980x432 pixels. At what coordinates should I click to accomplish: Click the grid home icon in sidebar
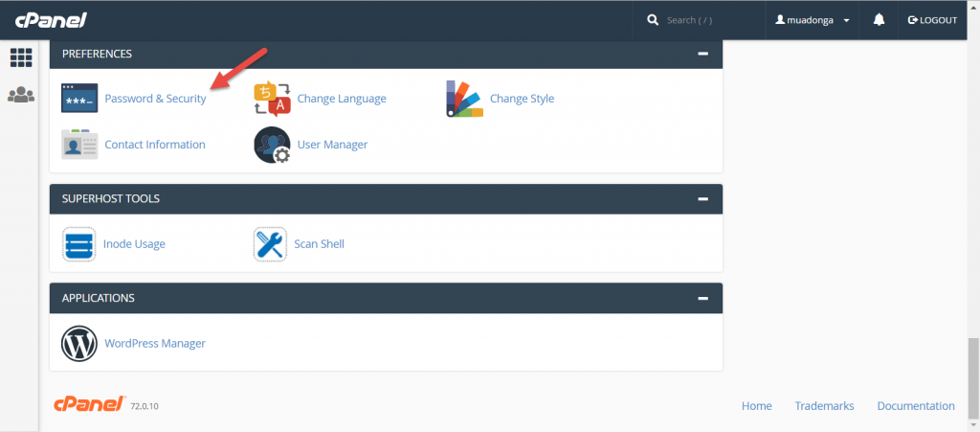coord(21,57)
